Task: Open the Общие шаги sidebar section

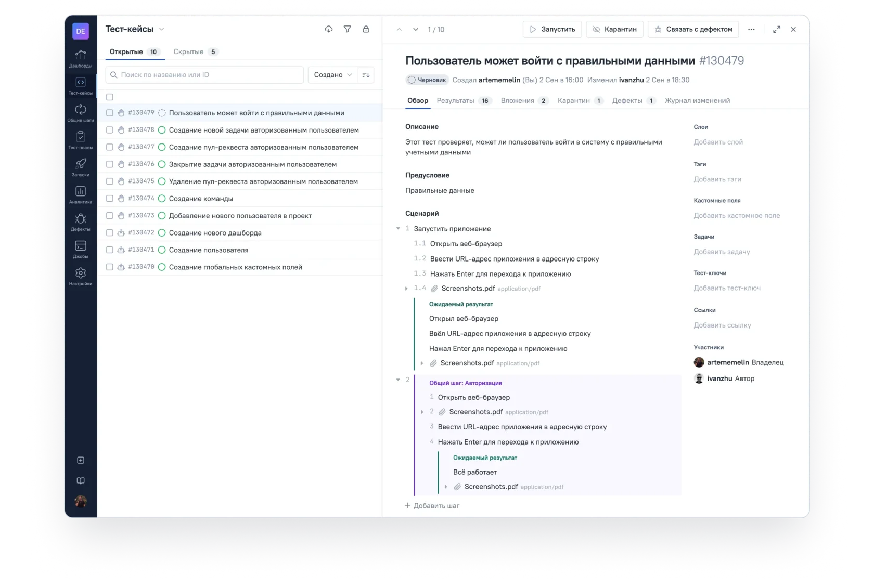Action: (x=81, y=113)
